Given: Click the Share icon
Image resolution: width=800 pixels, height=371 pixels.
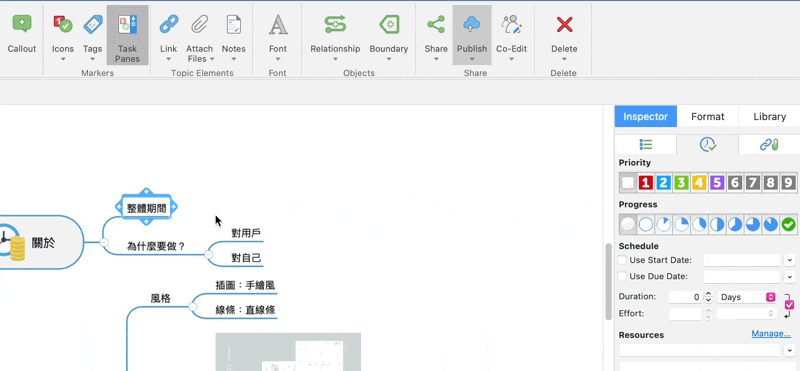Looking at the screenshot, I should 436,24.
